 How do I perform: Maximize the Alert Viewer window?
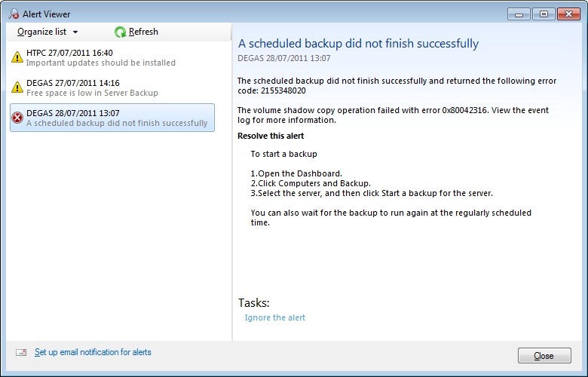[x=543, y=14]
